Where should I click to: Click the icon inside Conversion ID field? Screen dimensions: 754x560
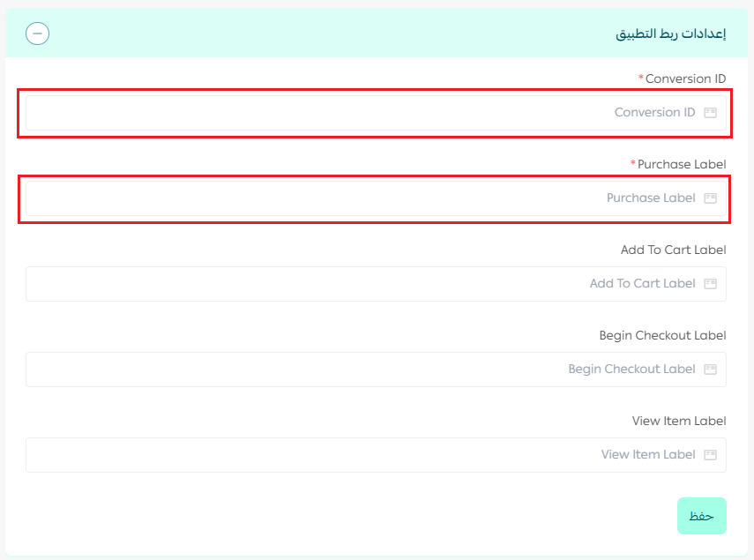tap(711, 113)
